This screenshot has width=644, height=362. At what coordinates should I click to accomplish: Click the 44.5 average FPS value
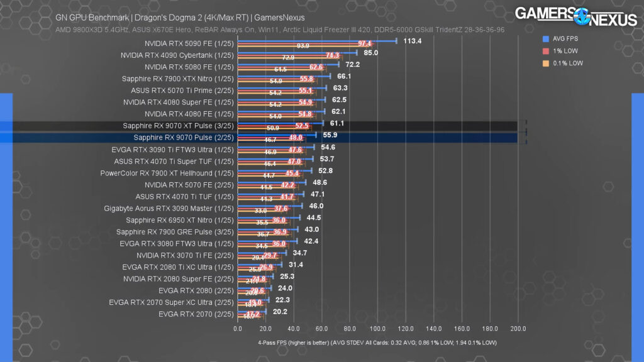coord(314,218)
